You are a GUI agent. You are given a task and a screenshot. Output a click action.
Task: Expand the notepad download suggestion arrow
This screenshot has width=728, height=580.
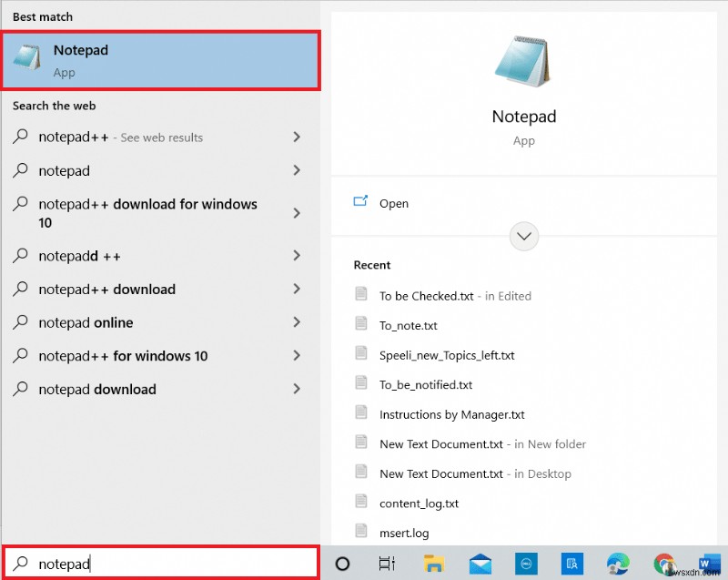(x=297, y=389)
